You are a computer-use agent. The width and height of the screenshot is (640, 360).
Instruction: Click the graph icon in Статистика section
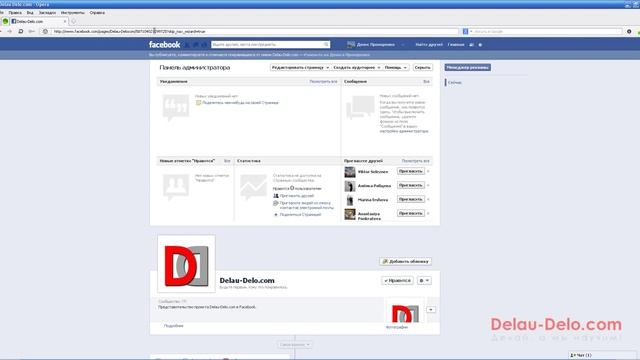(253, 187)
